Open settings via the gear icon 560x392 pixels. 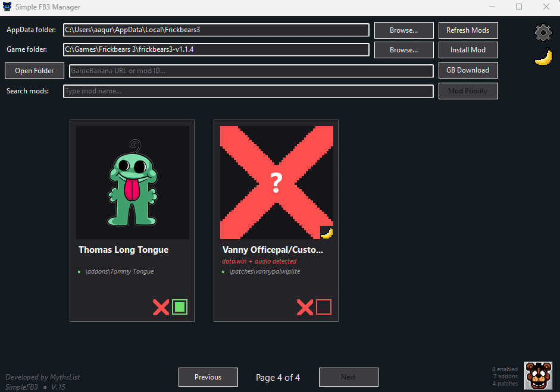(x=543, y=33)
